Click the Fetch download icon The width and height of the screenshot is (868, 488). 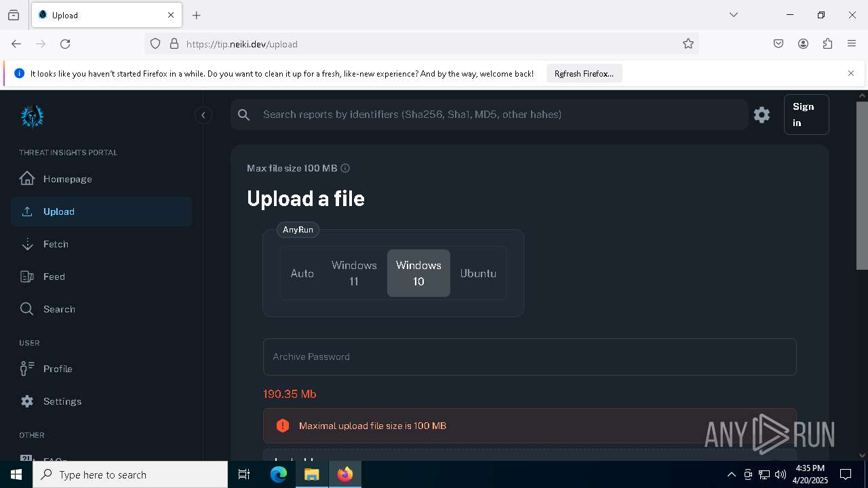tap(27, 244)
